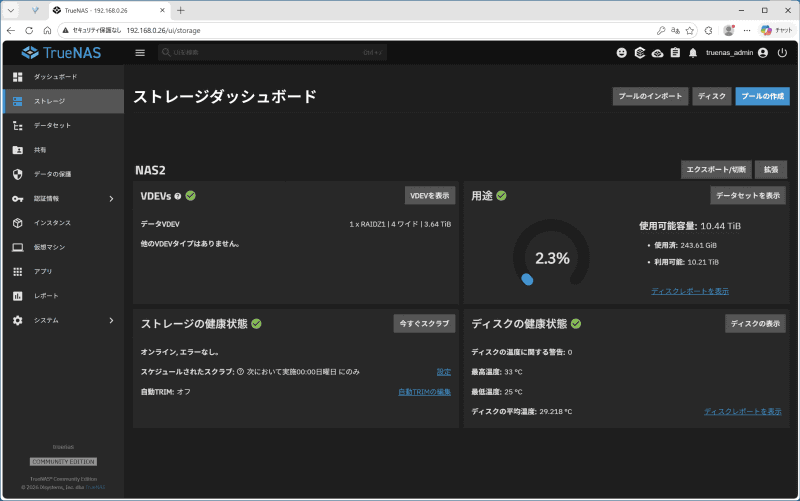
Task: Click the TrueCommand cloud status icon
Action: pos(658,53)
